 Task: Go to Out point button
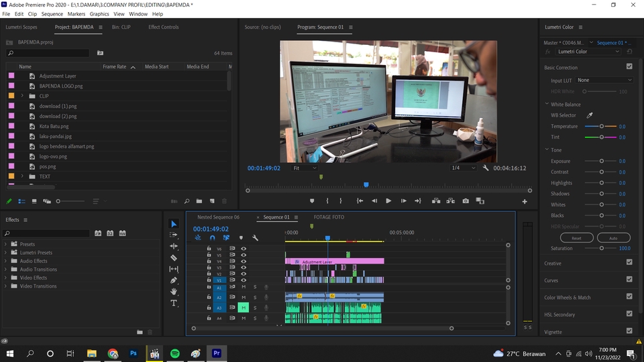[x=418, y=201]
